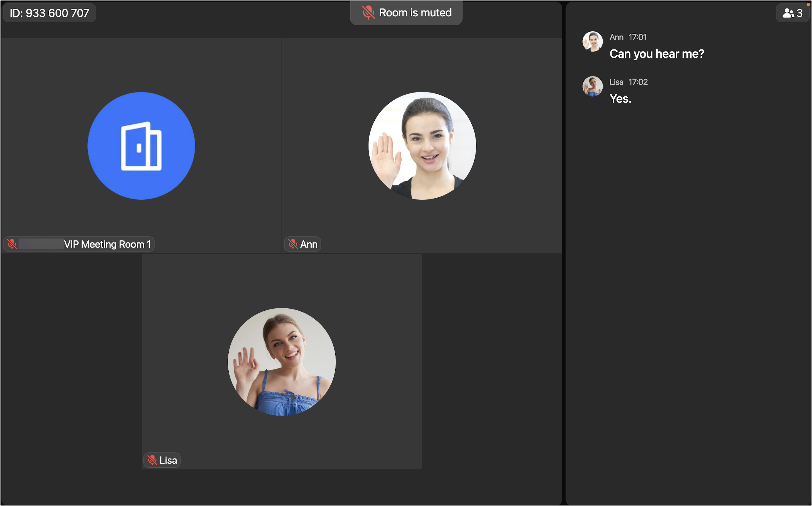Click the muted mic icon in the Room is muted banner
Screen dimensions: 812x506
[368, 13]
